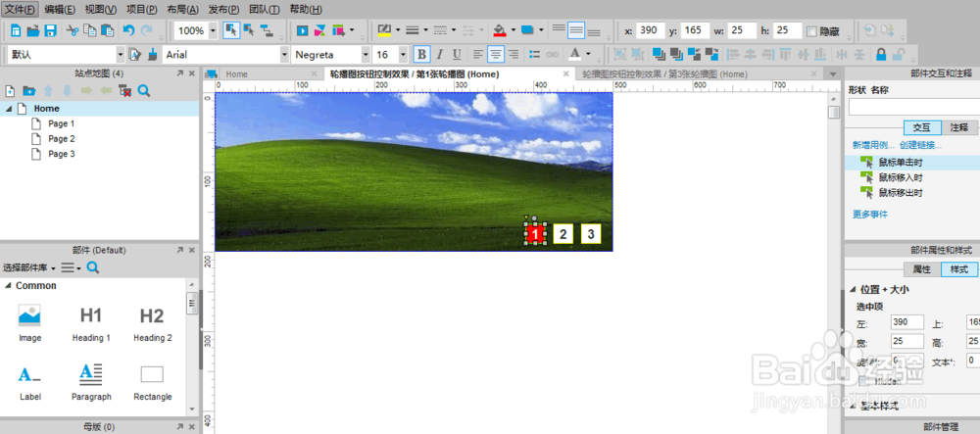This screenshot has height=434, width=980.
Task: Undo the last action
Action: click(x=128, y=30)
